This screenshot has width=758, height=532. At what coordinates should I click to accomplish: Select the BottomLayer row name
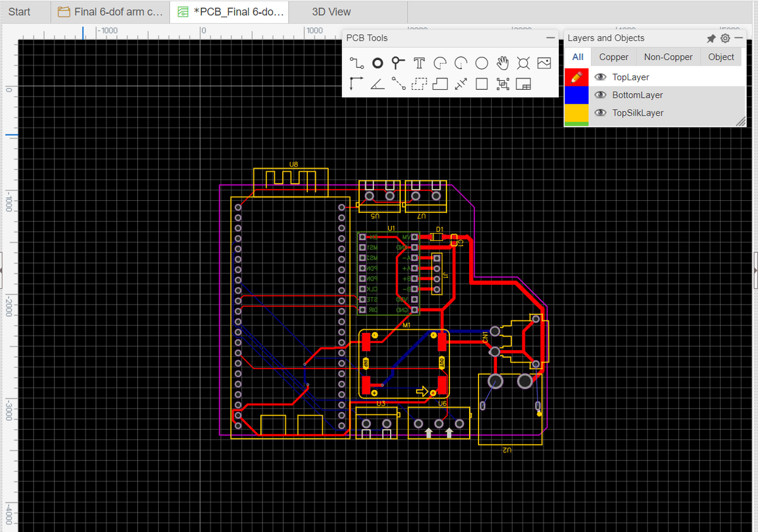tap(637, 95)
